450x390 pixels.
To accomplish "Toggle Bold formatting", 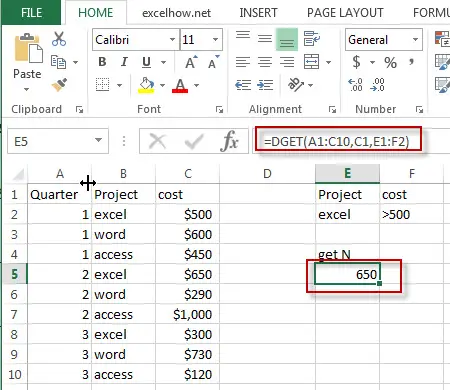I will point(102,62).
